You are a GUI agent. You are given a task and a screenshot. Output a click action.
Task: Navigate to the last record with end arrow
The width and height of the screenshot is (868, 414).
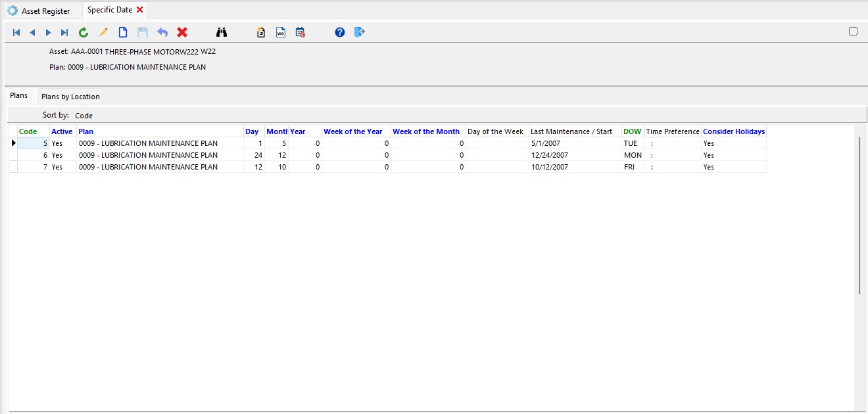63,32
